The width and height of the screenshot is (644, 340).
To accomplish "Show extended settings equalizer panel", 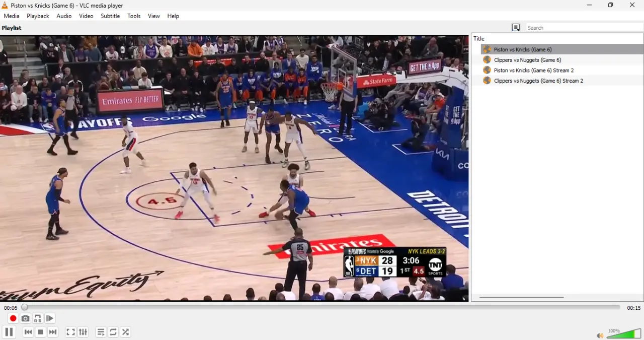I will 83,332.
